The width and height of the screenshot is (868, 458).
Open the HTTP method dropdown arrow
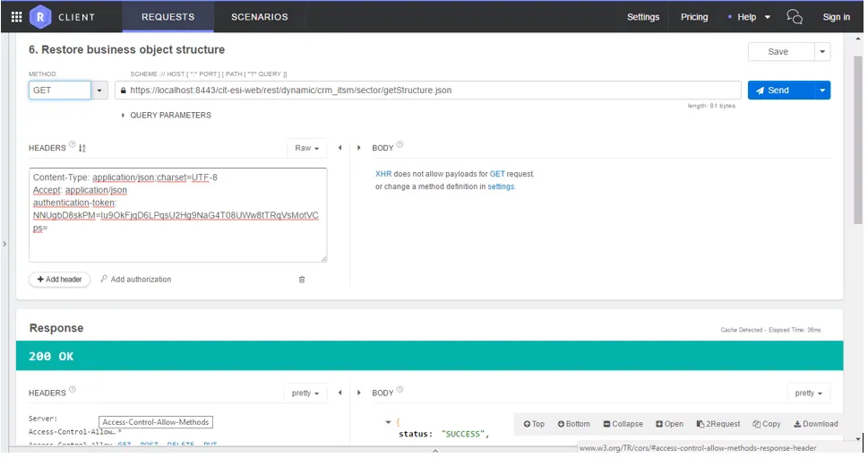(99, 91)
